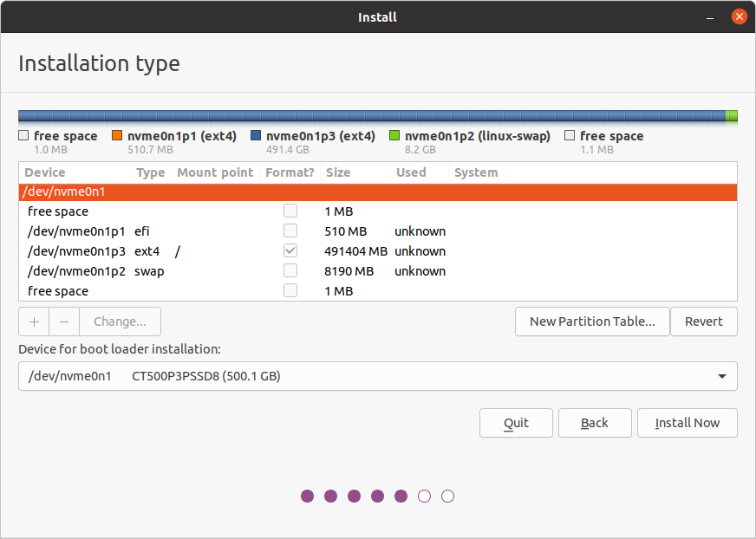The image size is (756, 539).
Task: Click the nvme0n1p3 (ext4) legend label
Action: coord(321,136)
